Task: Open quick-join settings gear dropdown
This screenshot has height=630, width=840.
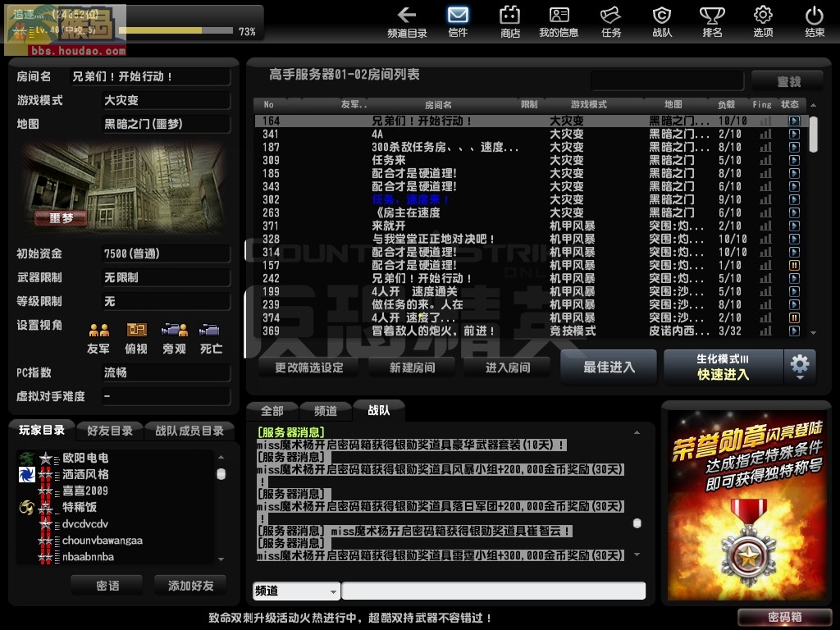Action: [x=800, y=367]
